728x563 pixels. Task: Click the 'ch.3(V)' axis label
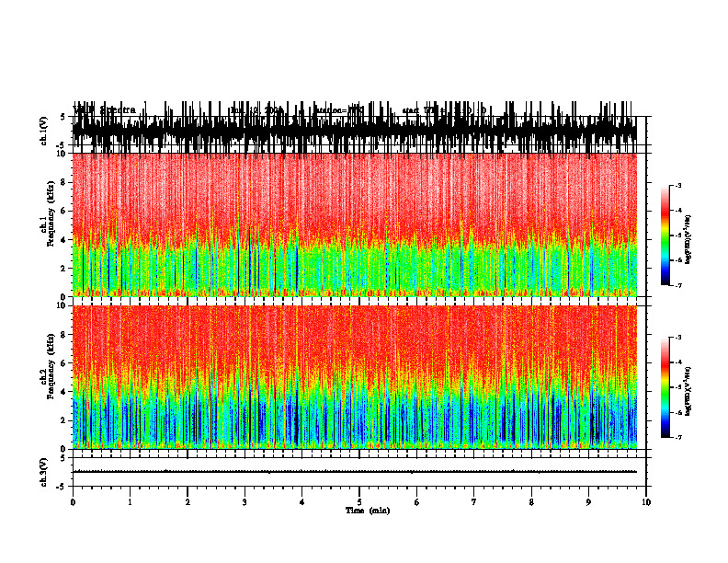tap(44, 472)
